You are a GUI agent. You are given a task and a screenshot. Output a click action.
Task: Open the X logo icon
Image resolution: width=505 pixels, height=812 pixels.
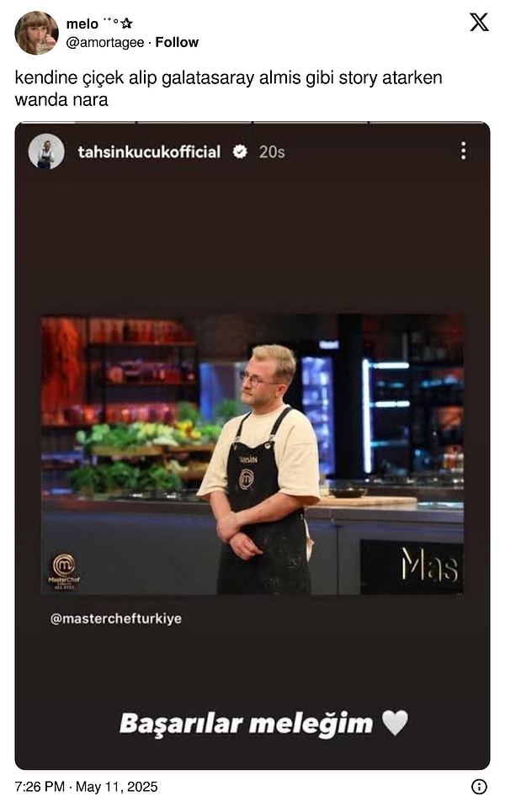[479, 22]
